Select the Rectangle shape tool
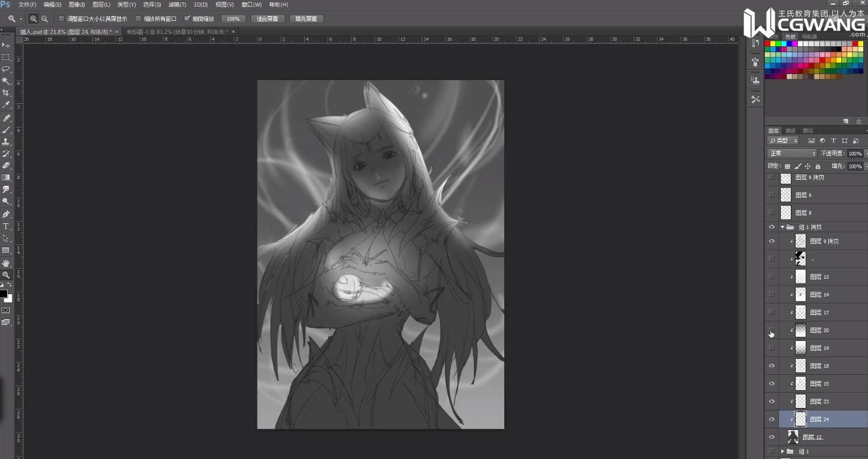The height and width of the screenshot is (459, 868). point(6,250)
